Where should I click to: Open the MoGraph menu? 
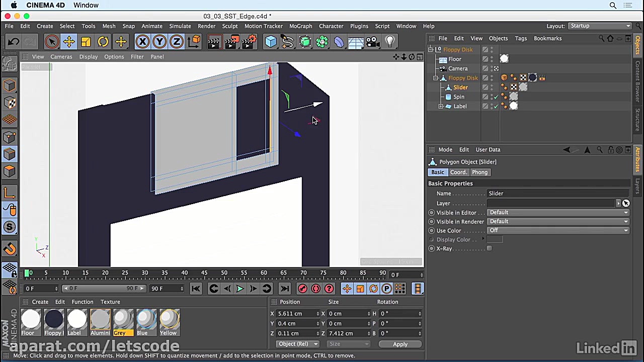coord(300,26)
